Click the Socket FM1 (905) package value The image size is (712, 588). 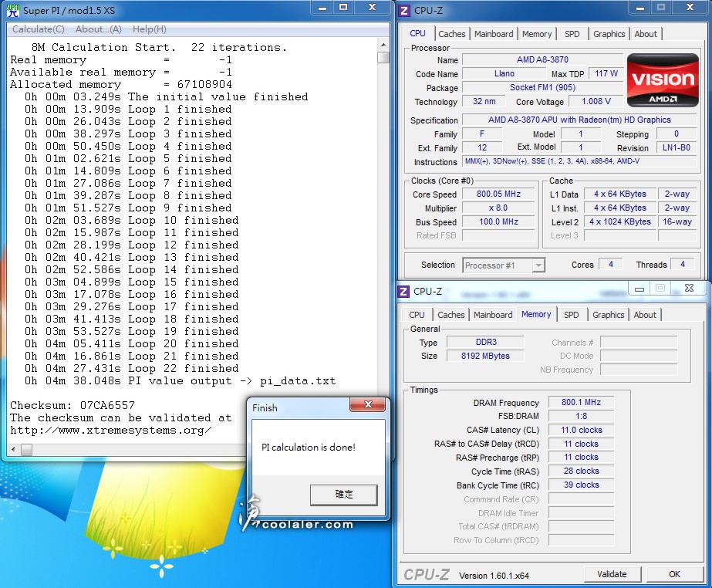[x=542, y=87]
